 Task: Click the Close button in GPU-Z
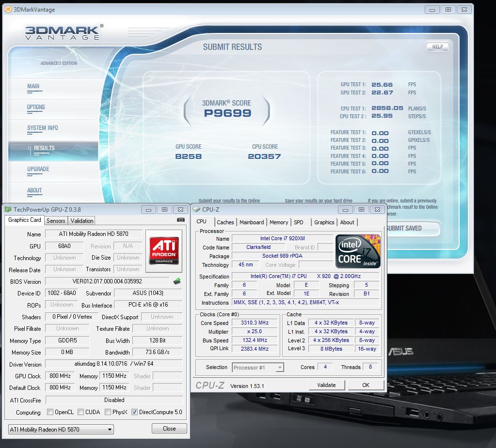(x=169, y=429)
